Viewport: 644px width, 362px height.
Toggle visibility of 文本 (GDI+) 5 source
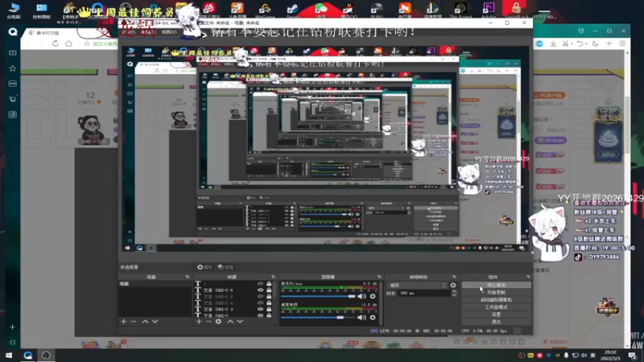coord(260,290)
